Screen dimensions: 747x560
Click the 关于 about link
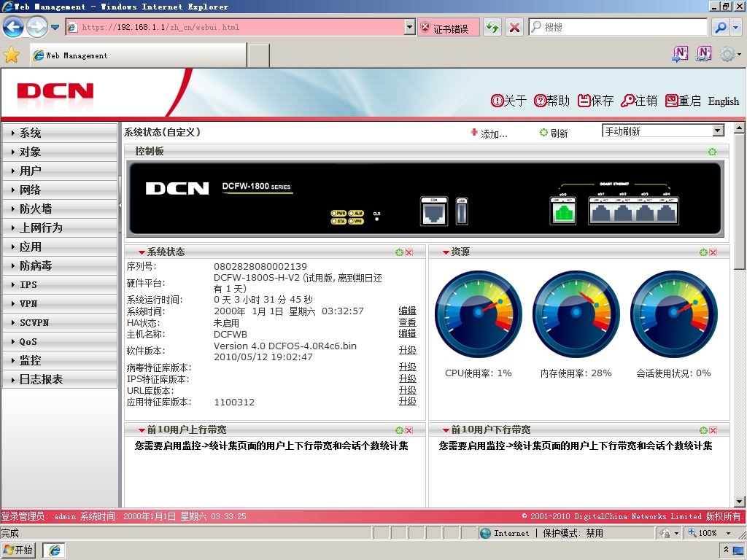point(508,101)
